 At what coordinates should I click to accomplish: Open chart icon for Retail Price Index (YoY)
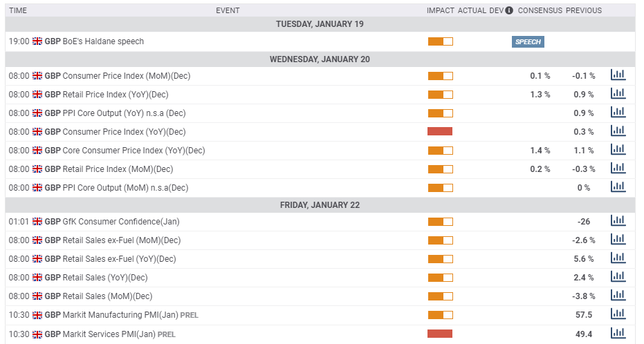tap(618, 94)
